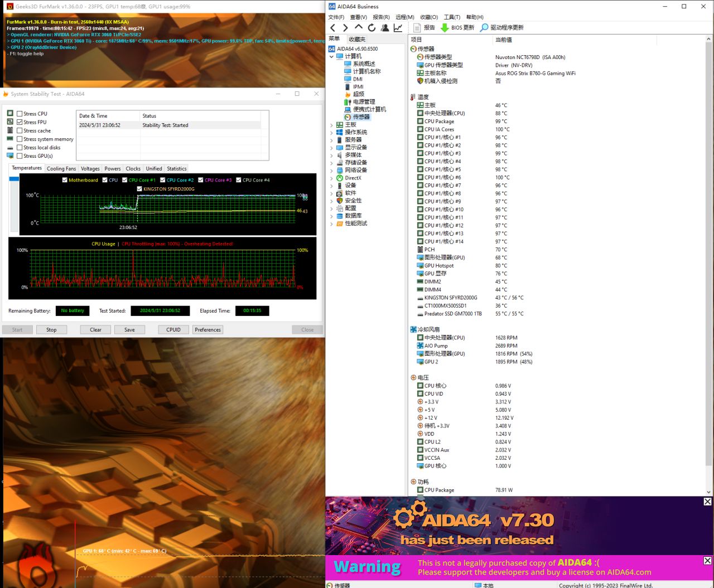Switch to the Cooling Fans tab
714x588 pixels.
coord(61,168)
